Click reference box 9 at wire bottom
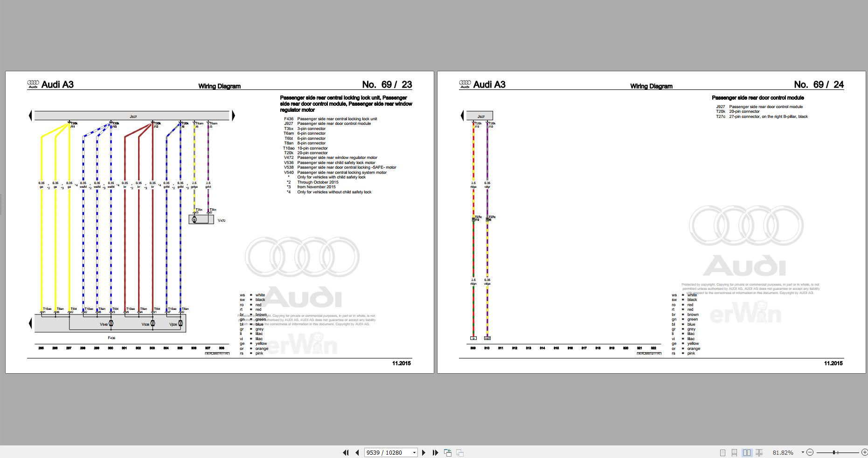868x458 pixels. click(473, 338)
